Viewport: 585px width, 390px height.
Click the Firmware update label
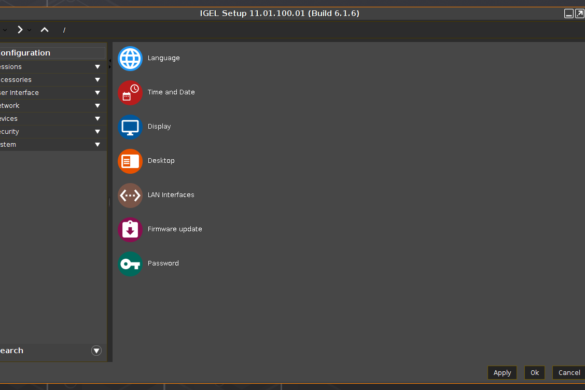pyautogui.click(x=175, y=229)
